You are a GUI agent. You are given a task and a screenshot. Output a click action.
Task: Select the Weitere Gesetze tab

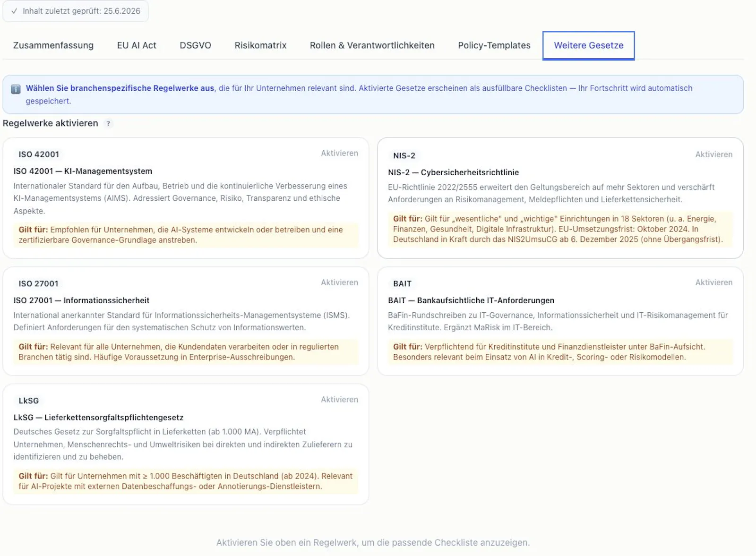pos(588,45)
